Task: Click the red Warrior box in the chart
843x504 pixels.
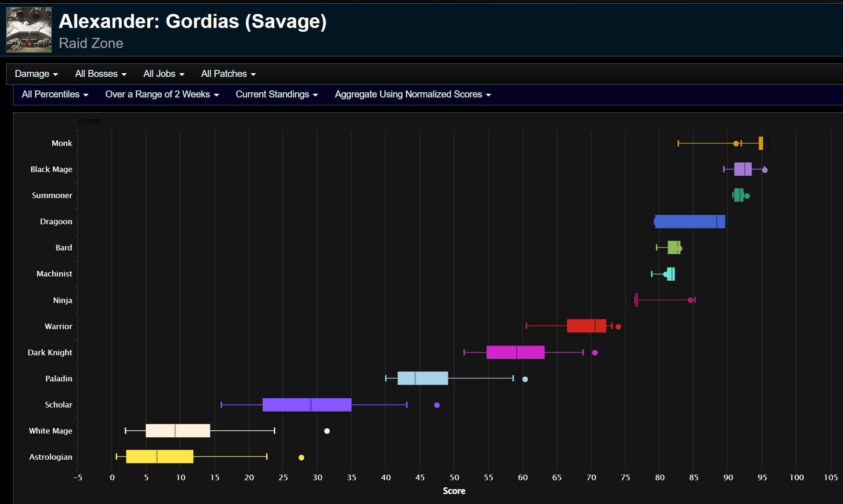Action: click(586, 326)
